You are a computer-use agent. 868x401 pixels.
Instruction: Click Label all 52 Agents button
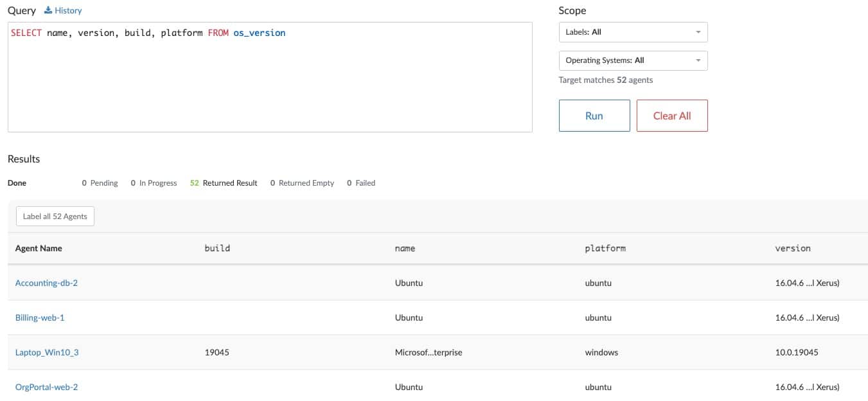55,217
